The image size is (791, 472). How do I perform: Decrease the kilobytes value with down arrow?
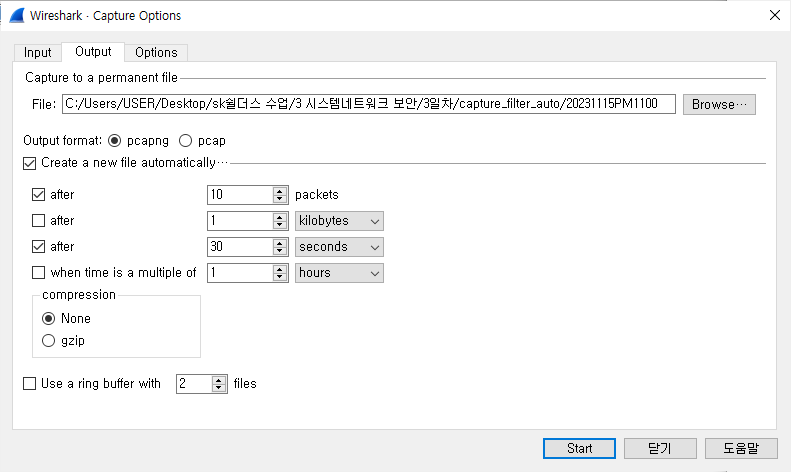coord(280,225)
